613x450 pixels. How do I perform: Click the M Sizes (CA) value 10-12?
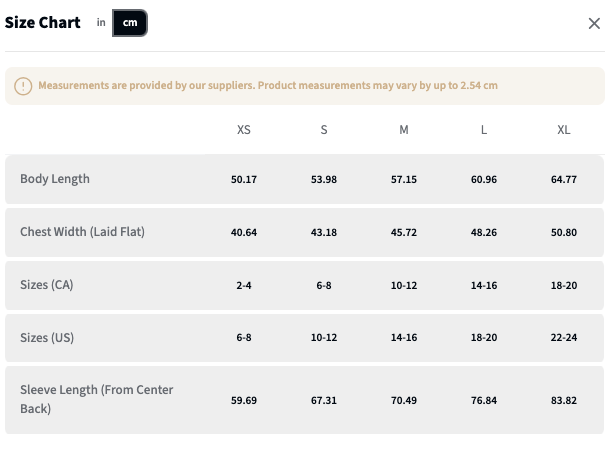coord(404,286)
